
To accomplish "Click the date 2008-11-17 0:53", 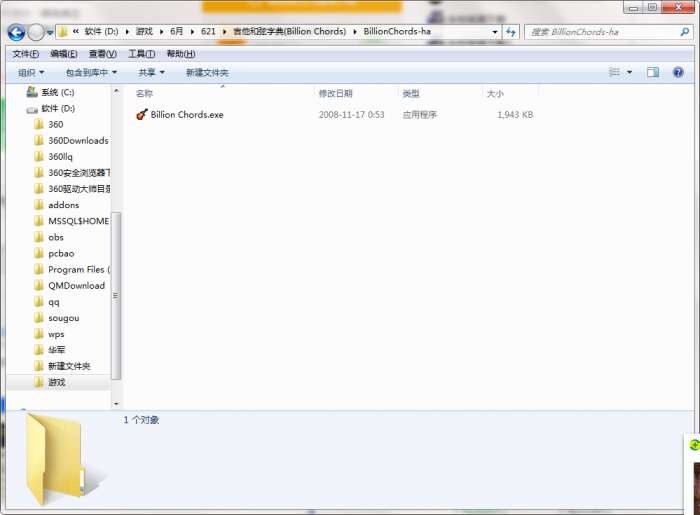I will click(351, 115).
